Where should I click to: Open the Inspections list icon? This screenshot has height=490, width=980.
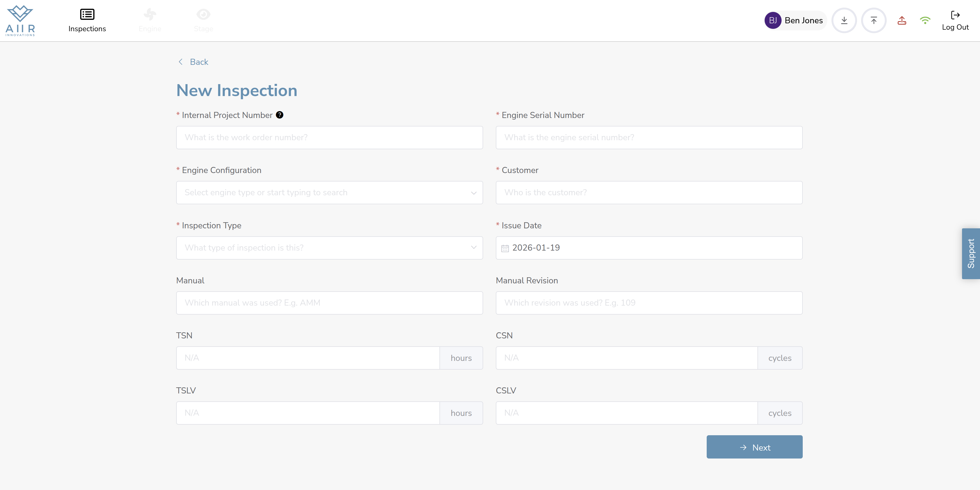87,15
